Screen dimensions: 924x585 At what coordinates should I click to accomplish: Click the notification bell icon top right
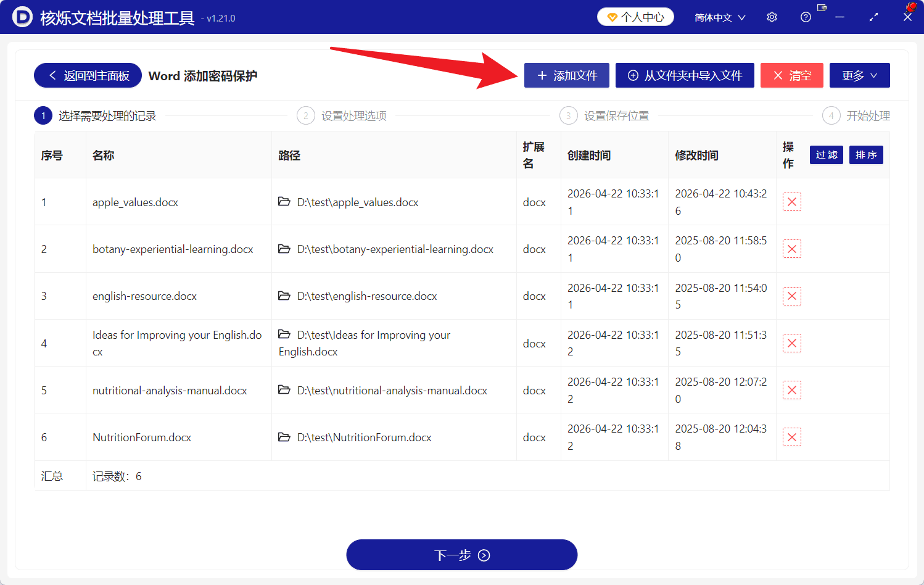(x=912, y=6)
